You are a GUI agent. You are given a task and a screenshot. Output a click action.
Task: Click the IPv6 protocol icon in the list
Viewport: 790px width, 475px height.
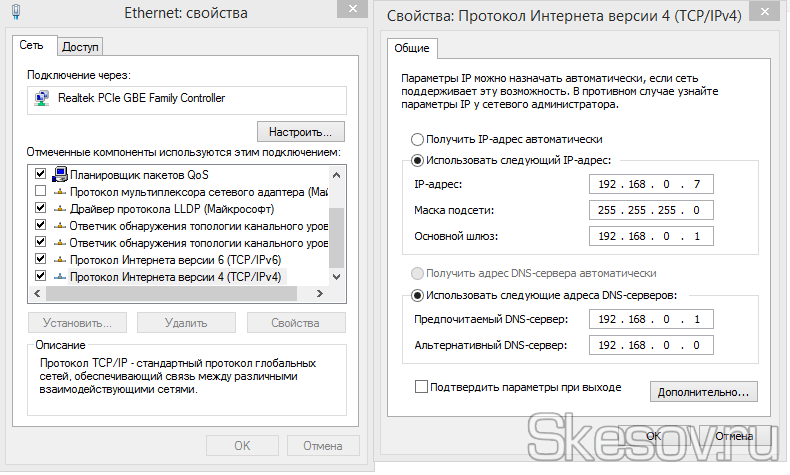[59, 259]
